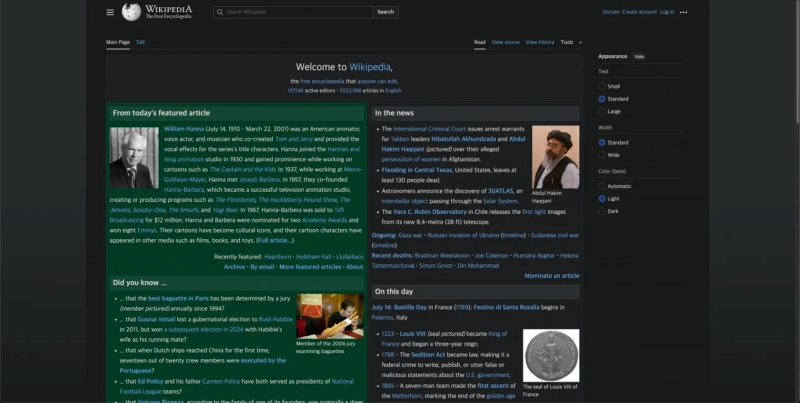Open the ellipsis personal tools menu
The width and height of the screenshot is (800, 403).
click(683, 12)
